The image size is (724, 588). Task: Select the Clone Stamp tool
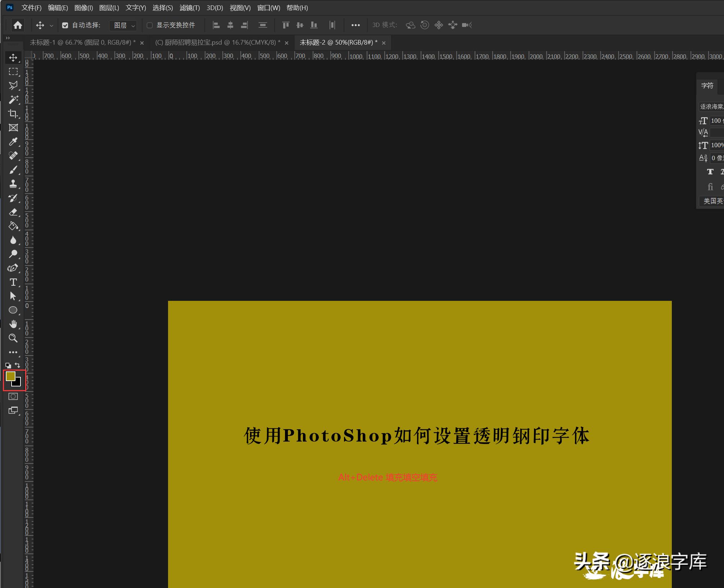click(13, 184)
